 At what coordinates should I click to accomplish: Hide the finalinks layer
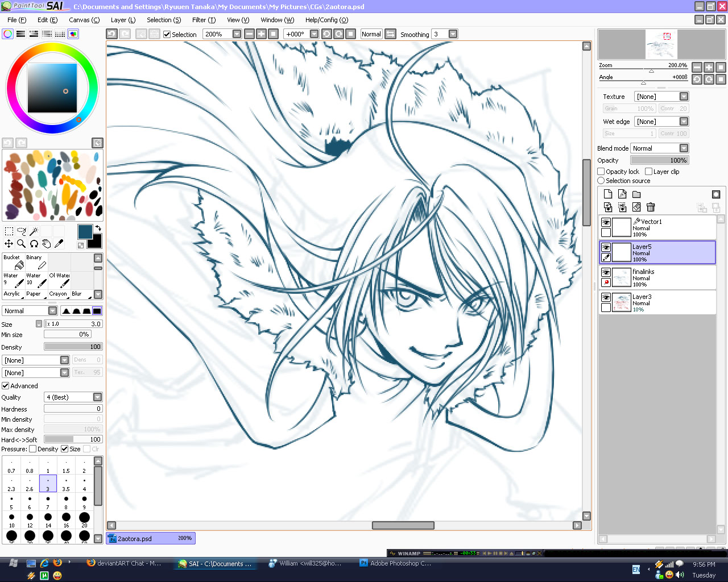606,272
